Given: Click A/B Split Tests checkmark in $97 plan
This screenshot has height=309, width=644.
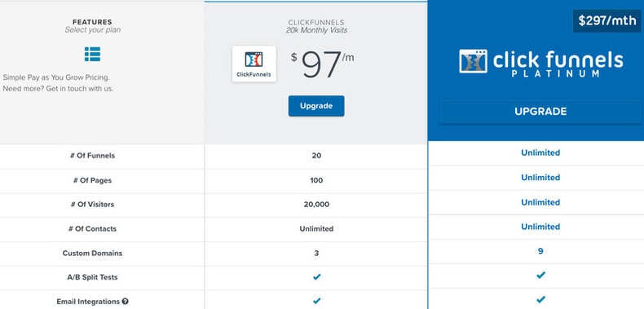Looking at the screenshot, I should (x=316, y=277).
